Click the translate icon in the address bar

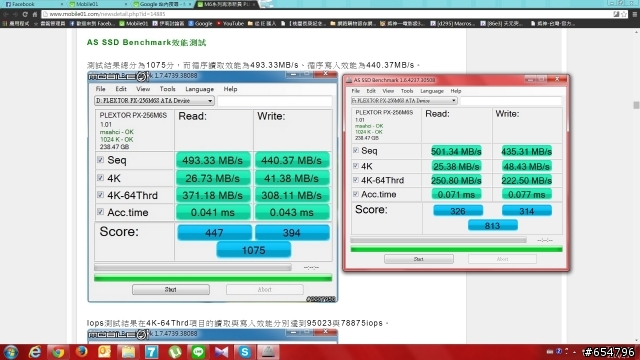(616, 14)
